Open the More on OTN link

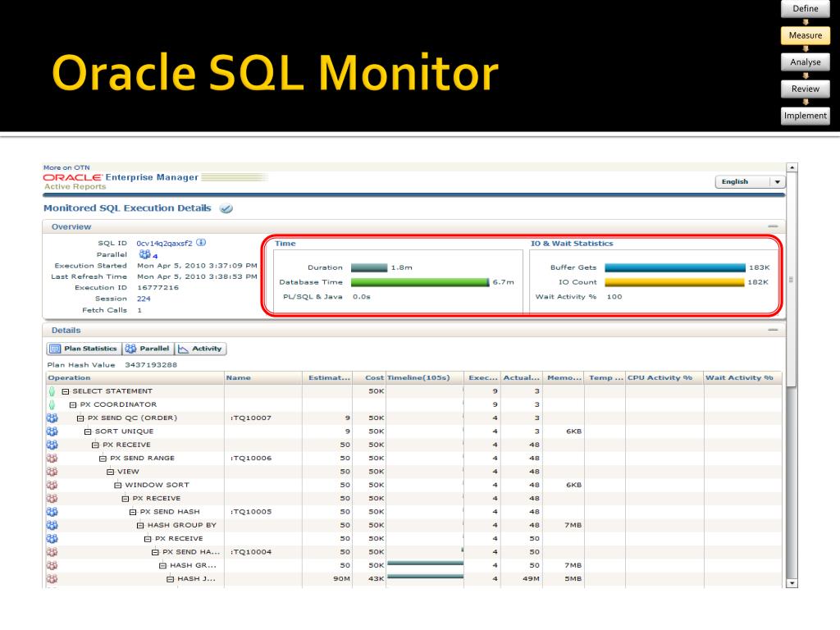pos(66,167)
